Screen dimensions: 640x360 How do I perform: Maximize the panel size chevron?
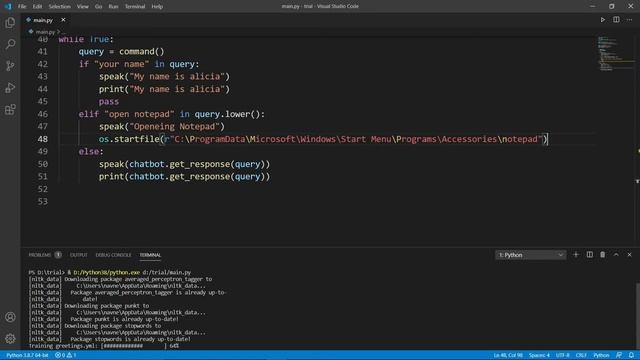click(616, 255)
